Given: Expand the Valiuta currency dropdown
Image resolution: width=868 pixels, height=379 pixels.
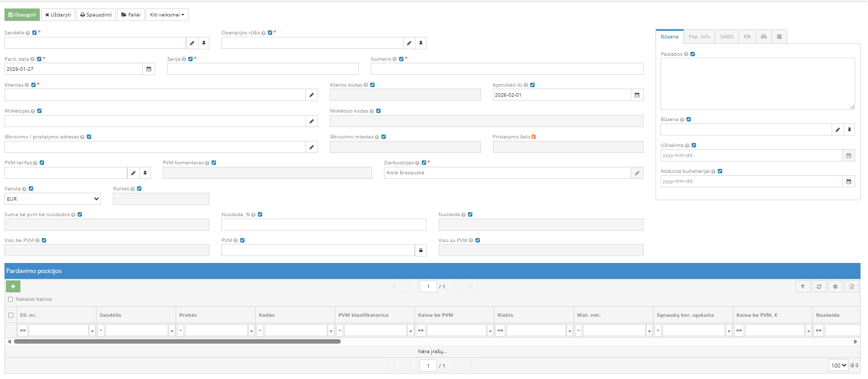Looking at the screenshot, I should pyautogui.click(x=53, y=199).
